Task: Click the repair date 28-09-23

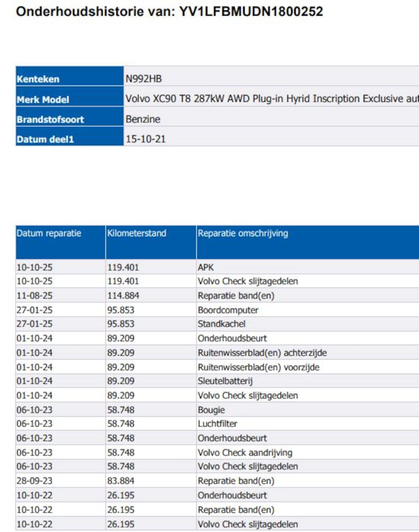Action: pos(34,481)
